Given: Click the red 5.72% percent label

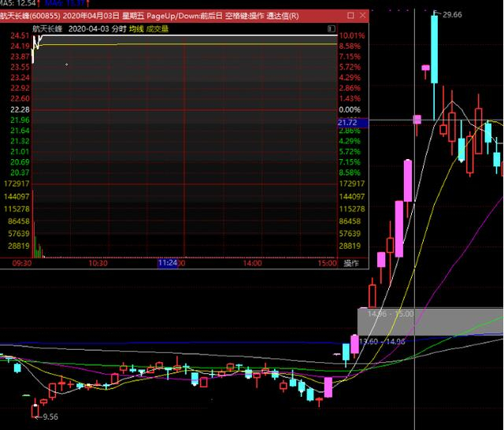Looking at the screenshot, I should [350, 67].
